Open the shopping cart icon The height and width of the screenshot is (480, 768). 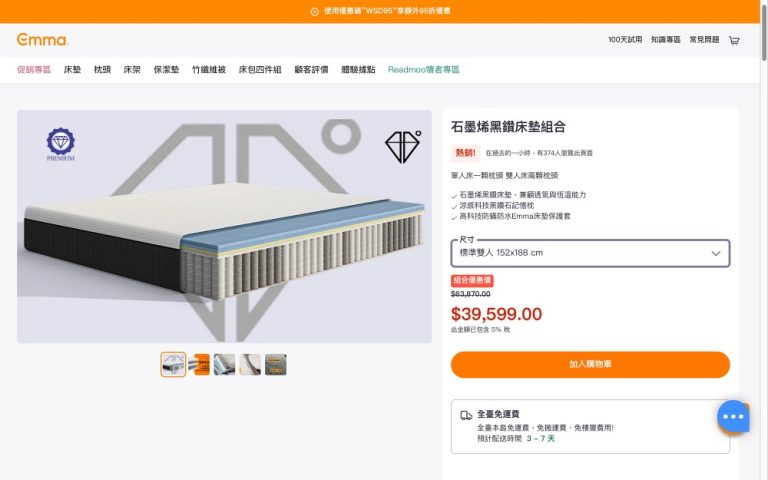[734, 40]
